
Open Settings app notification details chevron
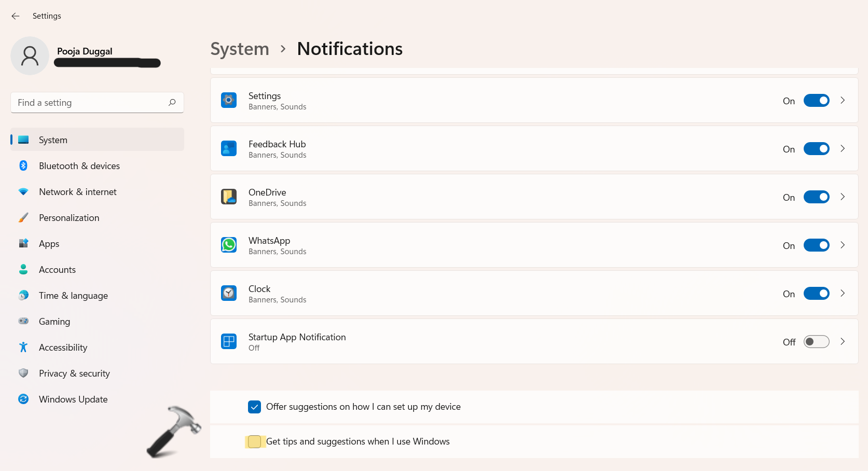[x=843, y=100]
